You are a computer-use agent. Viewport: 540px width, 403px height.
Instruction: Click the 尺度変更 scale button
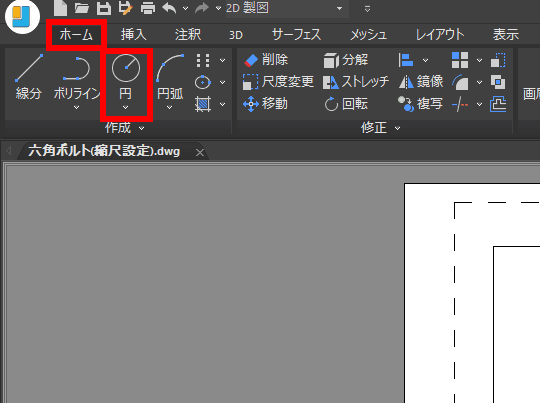[278, 82]
